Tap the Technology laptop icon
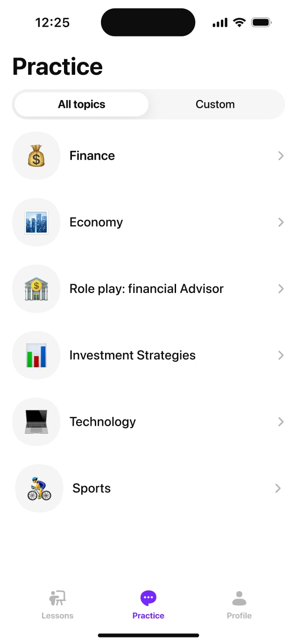The width and height of the screenshot is (297, 644). pos(36,422)
